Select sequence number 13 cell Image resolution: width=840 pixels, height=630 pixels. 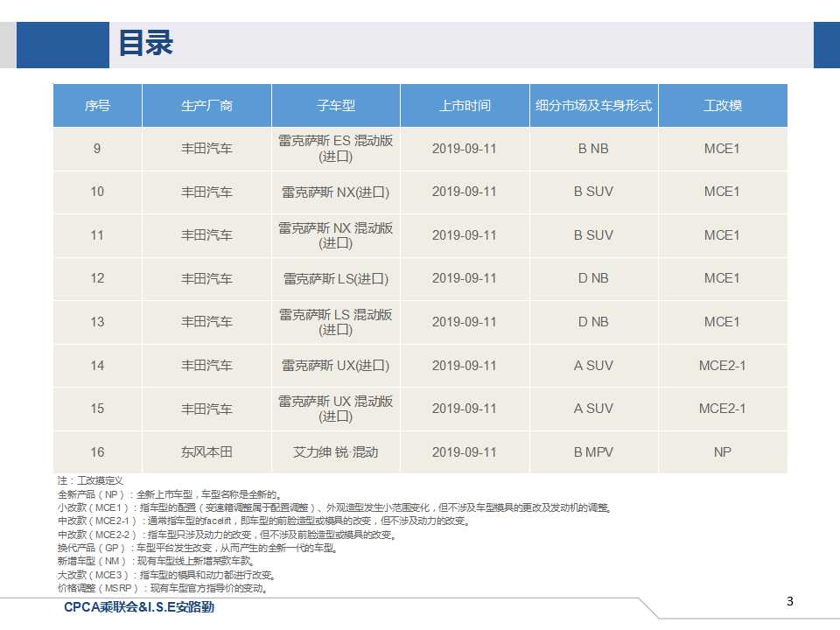pyautogui.click(x=97, y=322)
